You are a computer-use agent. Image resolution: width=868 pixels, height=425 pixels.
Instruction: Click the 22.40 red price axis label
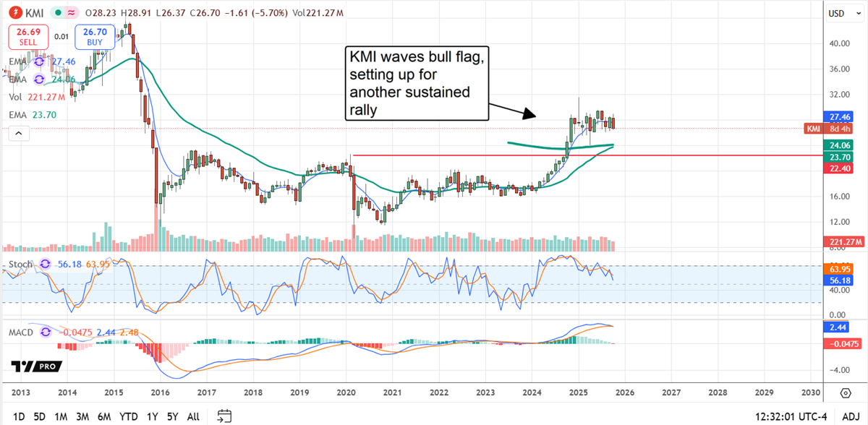(837, 168)
